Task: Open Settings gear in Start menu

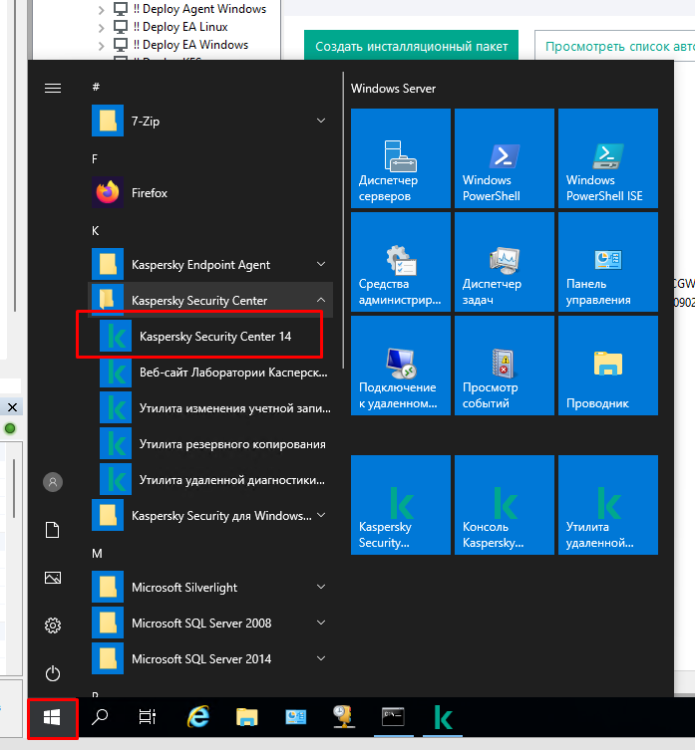Action: 53,626
